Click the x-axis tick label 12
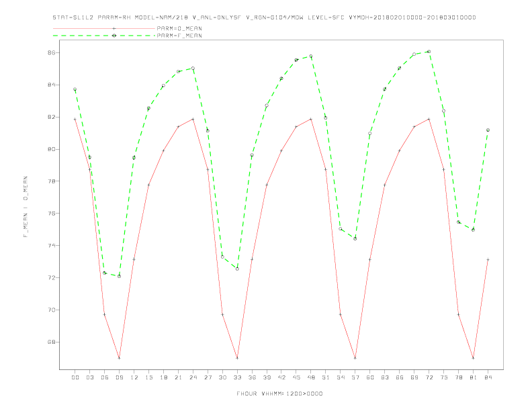The image size is (532, 411). 134,377
